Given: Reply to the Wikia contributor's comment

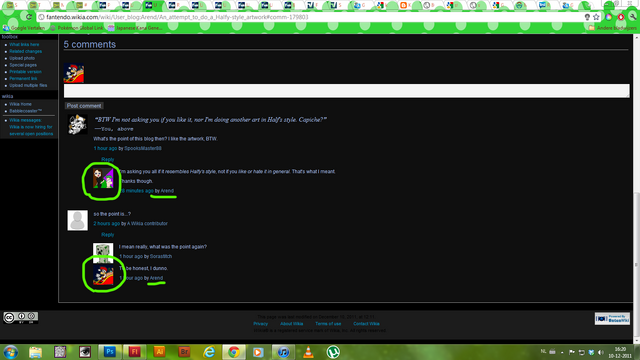Looking at the screenshot, I should coord(108,235).
